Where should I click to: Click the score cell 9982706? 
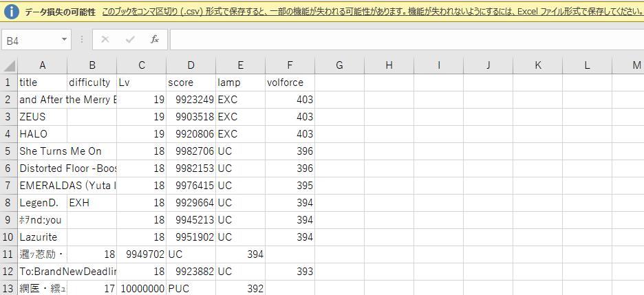[x=191, y=151]
